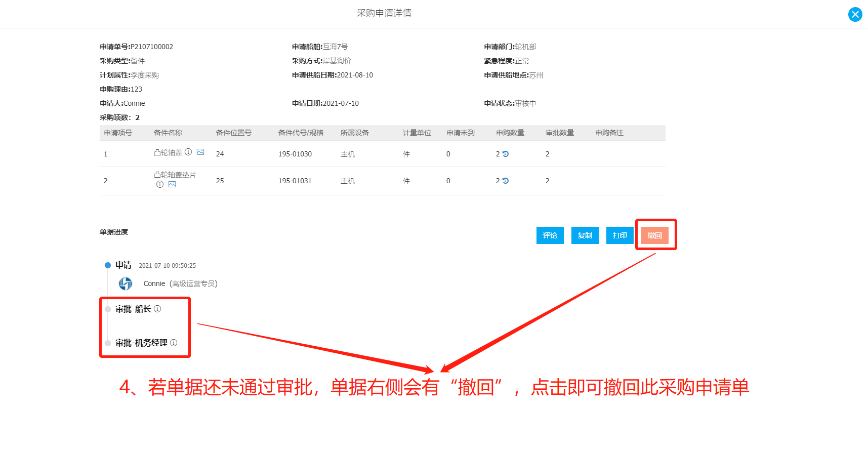Click position number 25 in row 2
The width and height of the screenshot is (868, 450).
(x=220, y=181)
